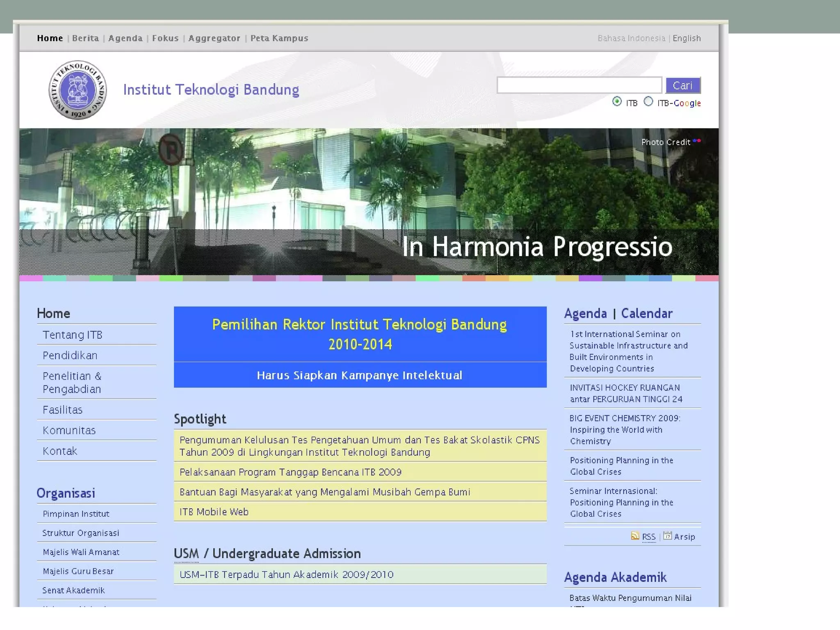Click the Arsip calendar icon
The image size is (840, 630).
pyautogui.click(x=667, y=536)
